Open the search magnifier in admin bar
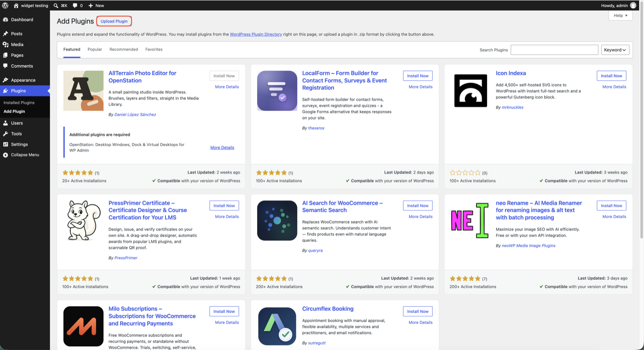Viewport: 644px width, 350px height. click(x=56, y=6)
